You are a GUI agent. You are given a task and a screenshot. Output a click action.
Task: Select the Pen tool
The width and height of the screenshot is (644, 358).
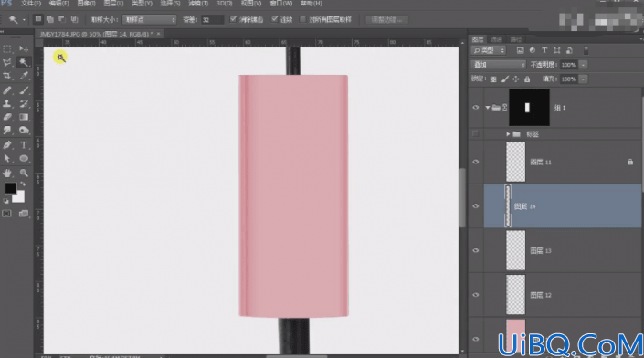pos(7,145)
